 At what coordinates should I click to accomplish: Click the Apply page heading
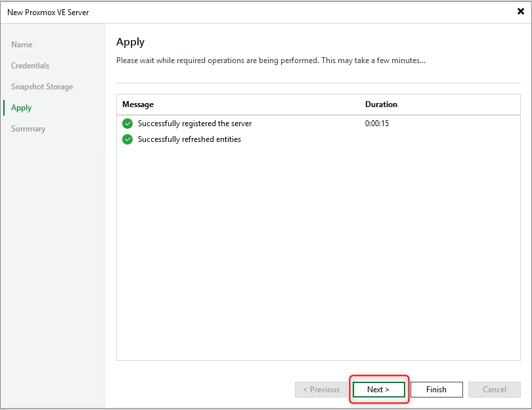click(130, 41)
